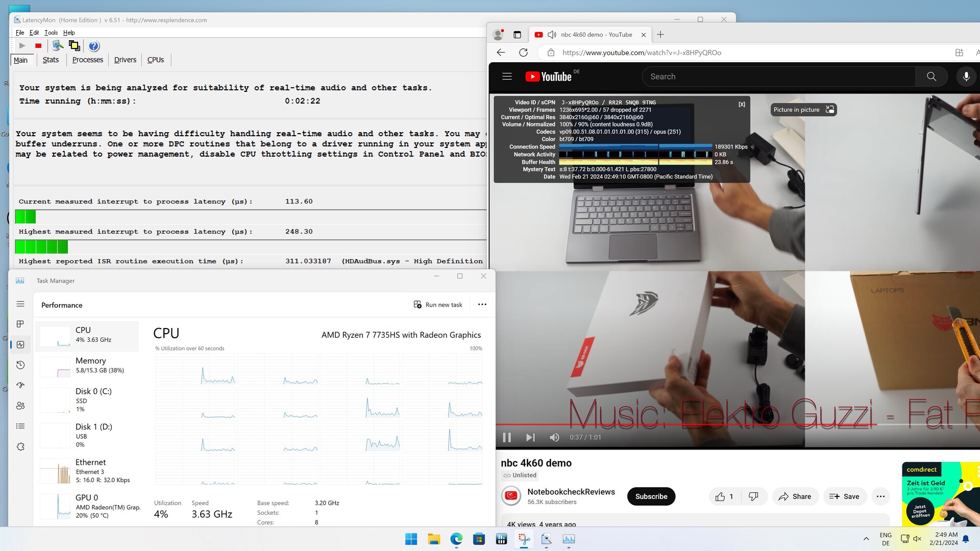Open Task Manager Startup apps page

point(20,385)
